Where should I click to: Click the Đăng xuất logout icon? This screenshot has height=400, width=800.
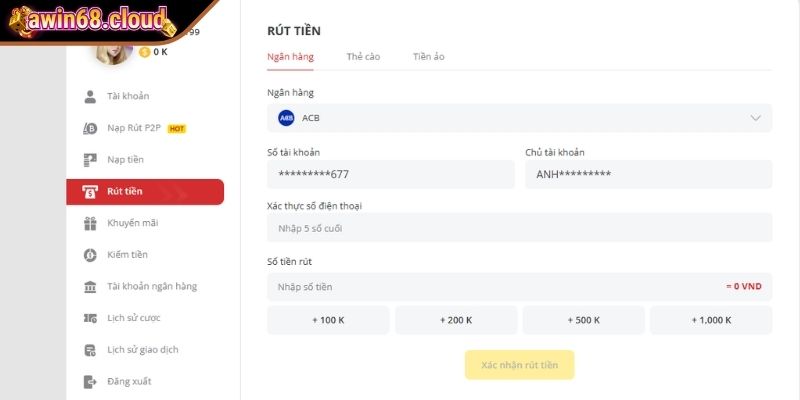[x=89, y=381]
